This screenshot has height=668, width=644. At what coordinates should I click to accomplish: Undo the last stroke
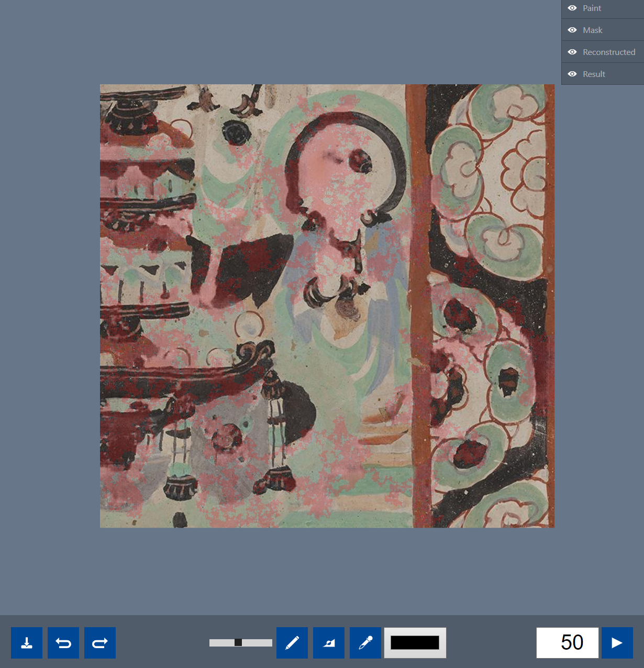[x=63, y=643]
